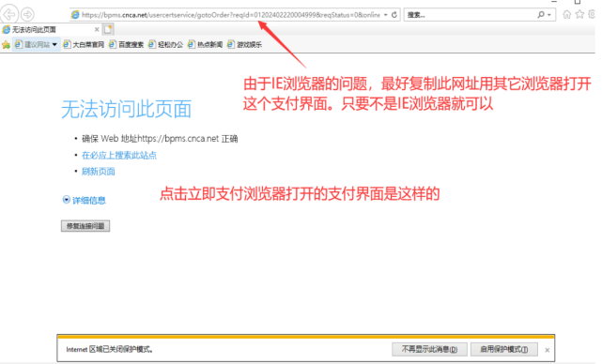Image resolution: width=602 pixels, height=364 pixels.
Task: Open the 建议网站 favorites dropdown
Action: [x=36, y=45]
